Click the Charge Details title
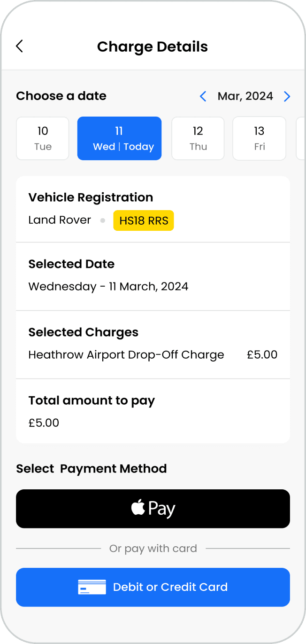This screenshot has height=644, width=306. pos(153,47)
